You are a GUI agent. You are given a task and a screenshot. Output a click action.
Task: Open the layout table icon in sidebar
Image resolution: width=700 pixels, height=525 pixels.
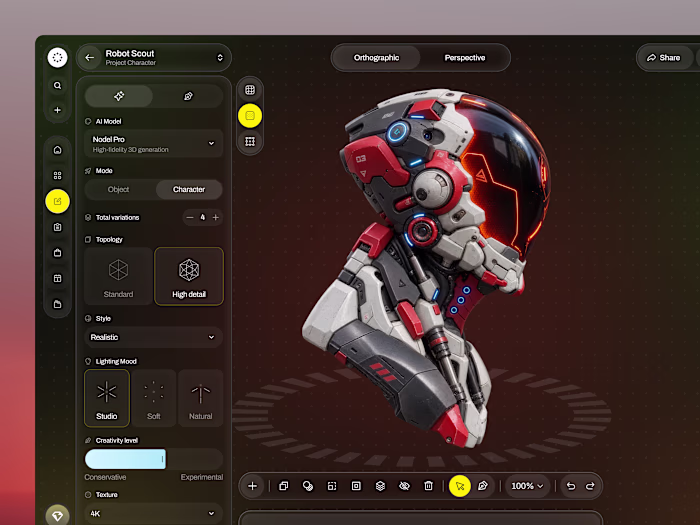(58, 279)
